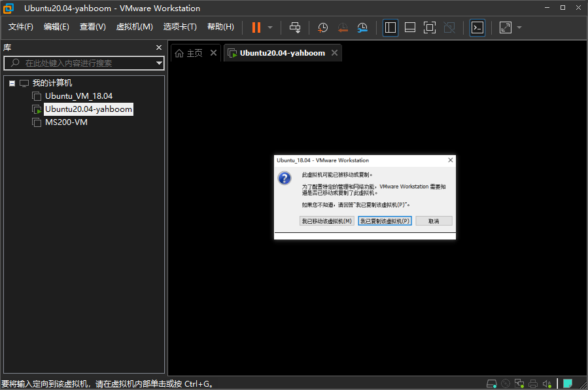This screenshot has height=390, width=588.
Task: Click the sound card status icon
Action: pyautogui.click(x=547, y=383)
